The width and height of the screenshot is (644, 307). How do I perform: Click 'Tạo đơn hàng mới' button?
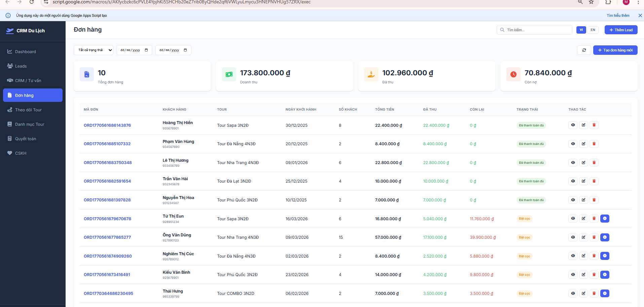(615, 50)
